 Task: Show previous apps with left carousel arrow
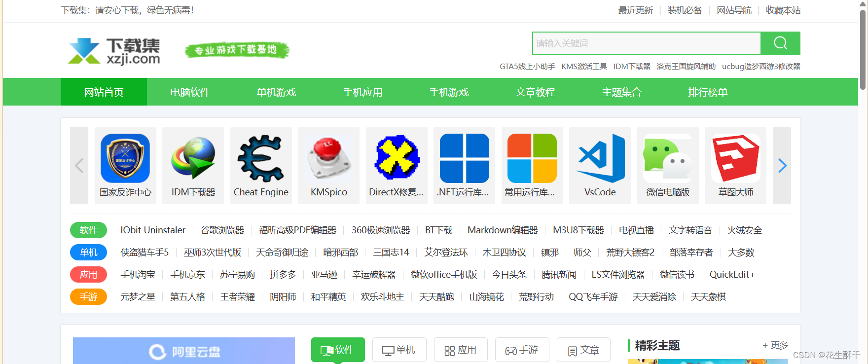pyautogui.click(x=79, y=166)
